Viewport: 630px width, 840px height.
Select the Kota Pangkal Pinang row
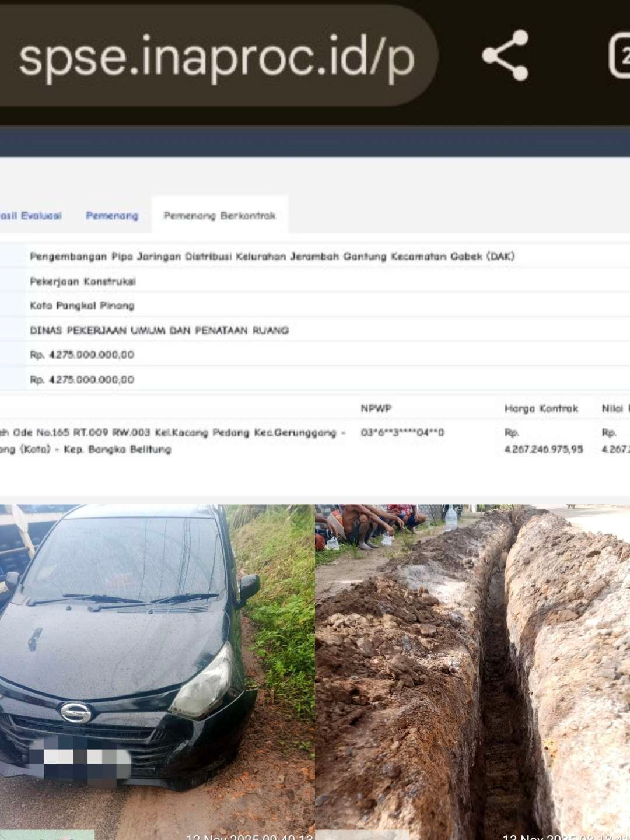(82, 306)
